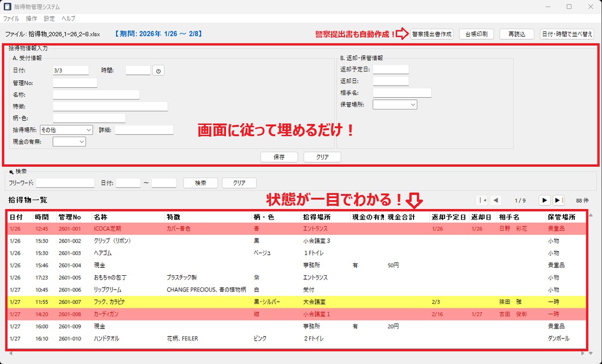Select the フック、カラビナ row
Screen dimensions: 602x364
coord(297,302)
